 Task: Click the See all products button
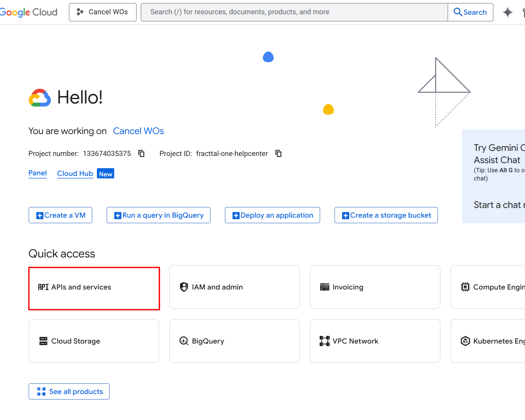click(69, 391)
